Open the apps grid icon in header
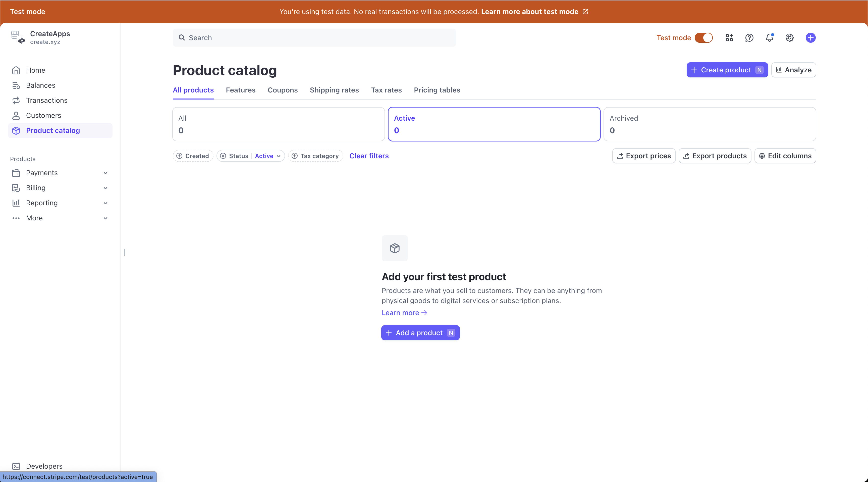The image size is (868, 482). (x=729, y=38)
